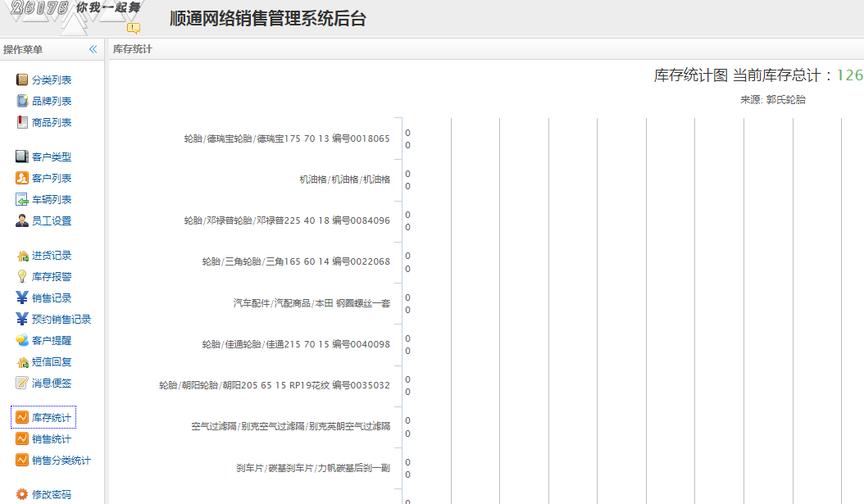
Task: Open 短信回复 from the sidebar
Action: pyautogui.click(x=51, y=362)
